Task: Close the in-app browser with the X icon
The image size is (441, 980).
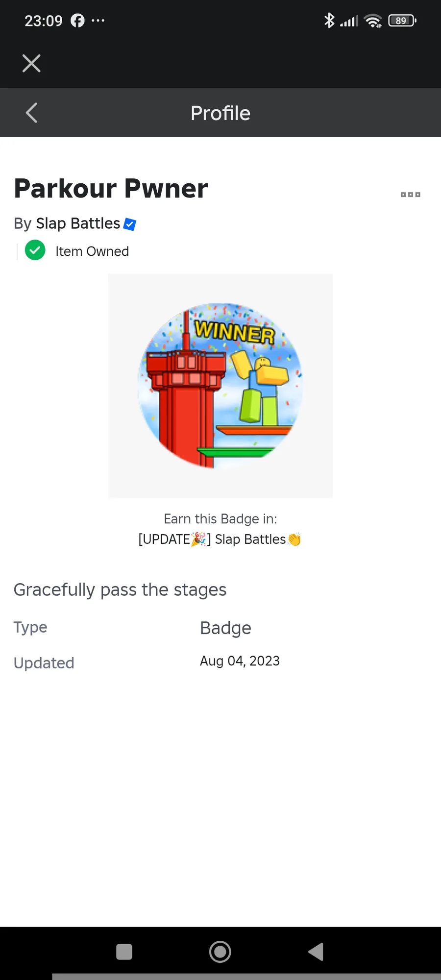Action: click(31, 63)
